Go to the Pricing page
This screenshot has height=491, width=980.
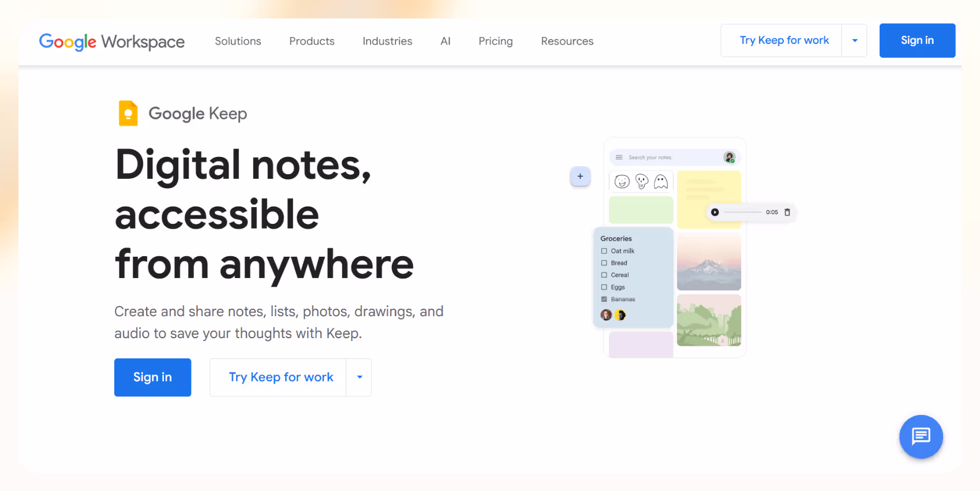click(x=496, y=42)
